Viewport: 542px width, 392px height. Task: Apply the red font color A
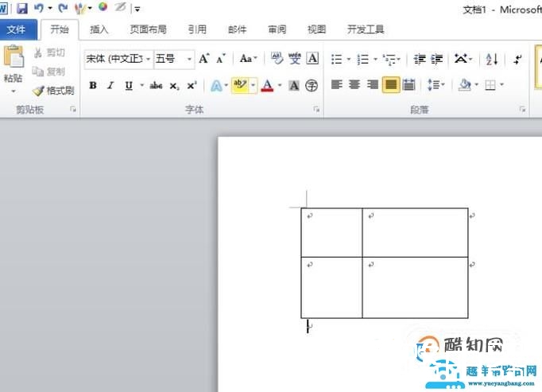click(267, 85)
